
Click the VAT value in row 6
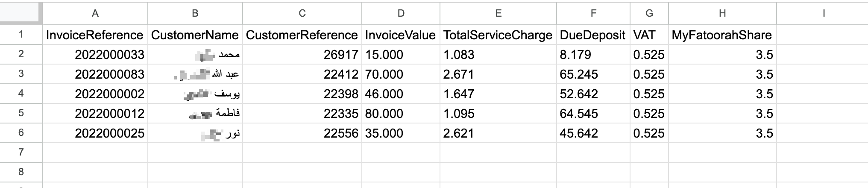click(x=649, y=133)
